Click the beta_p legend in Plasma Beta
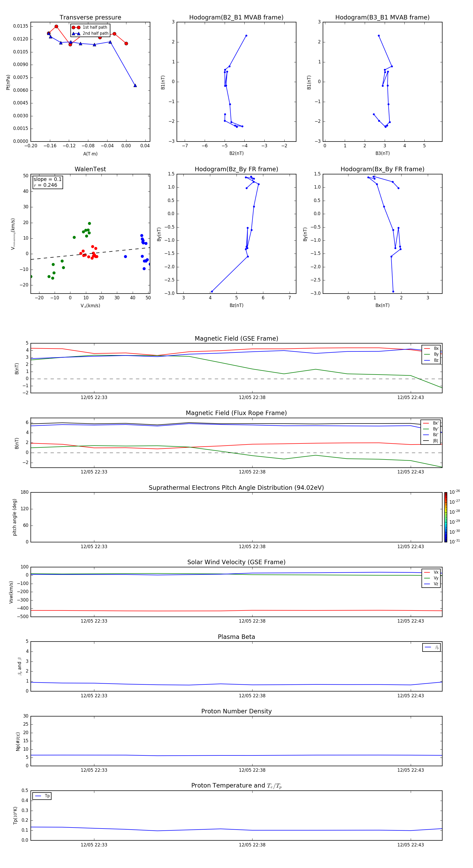 [x=431, y=647]
